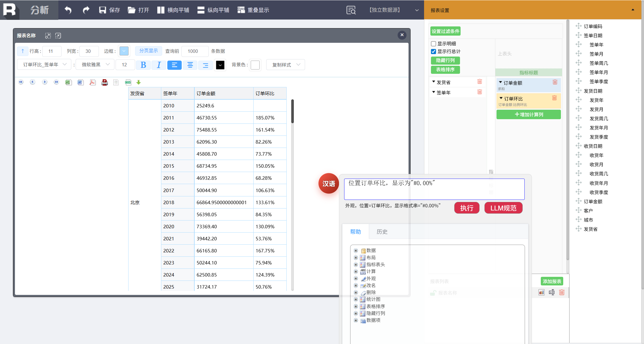The image size is (644, 344).
Task: Toggle italic text formatting
Action: [x=159, y=65]
